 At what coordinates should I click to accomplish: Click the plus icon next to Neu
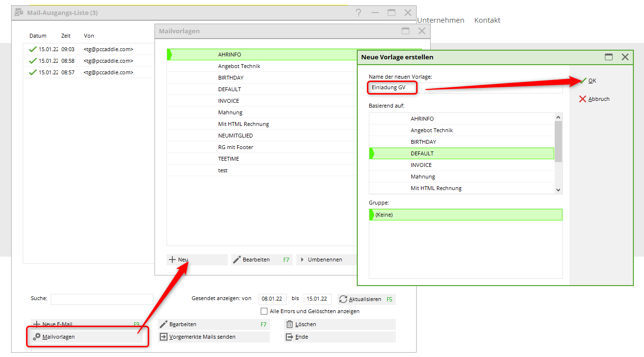(x=172, y=260)
